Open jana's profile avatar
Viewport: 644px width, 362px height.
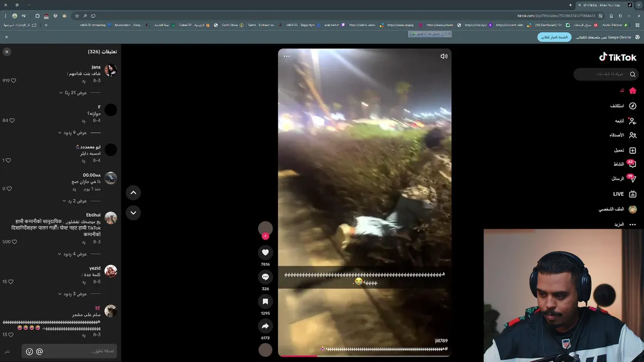click(x=111, y=70)
